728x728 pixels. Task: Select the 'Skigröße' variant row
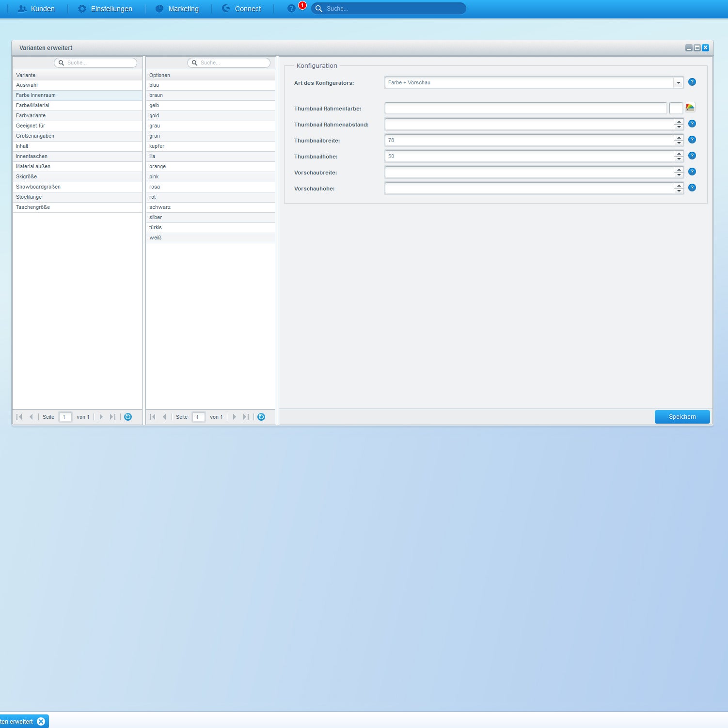78,177
